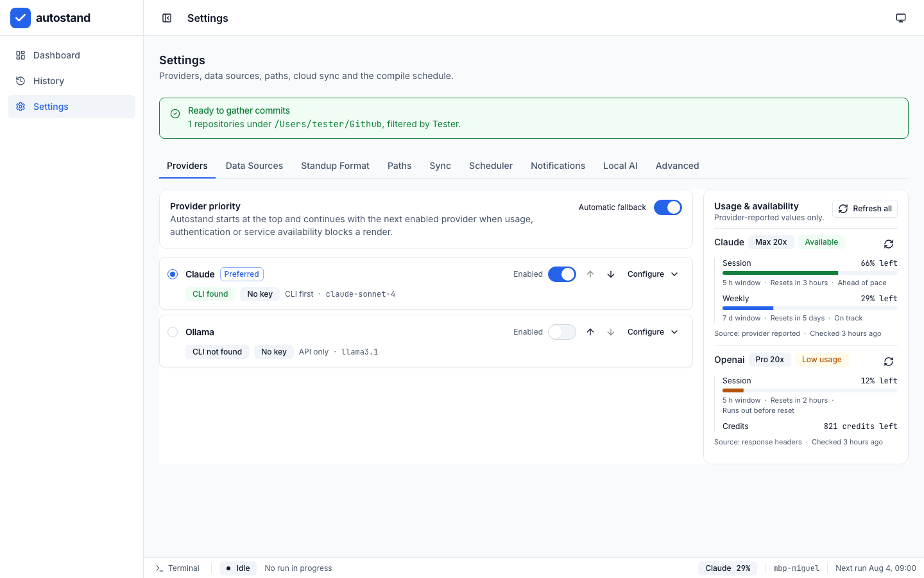Click the Settings gear icon in sidebar

tap(21, 107)
